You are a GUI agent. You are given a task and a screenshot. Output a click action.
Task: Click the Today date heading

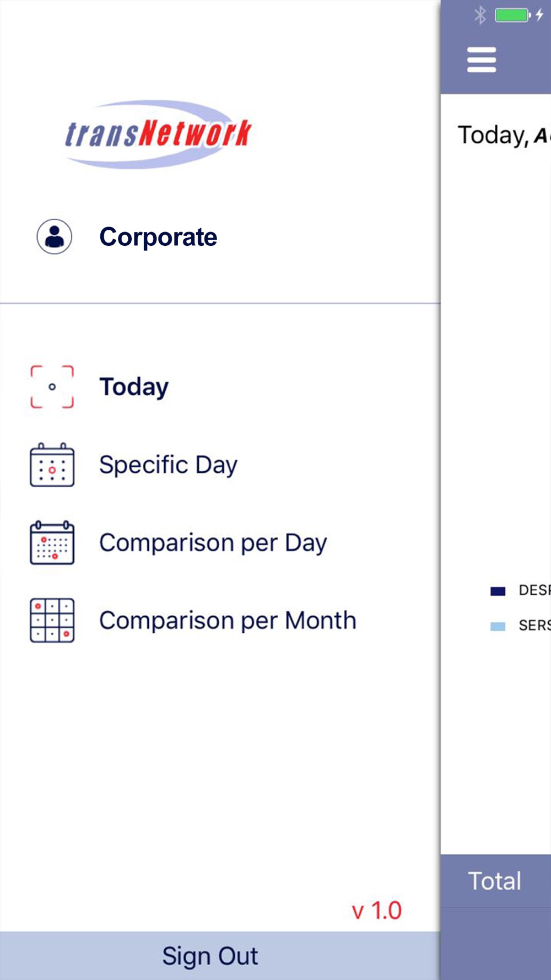point(503,135)
